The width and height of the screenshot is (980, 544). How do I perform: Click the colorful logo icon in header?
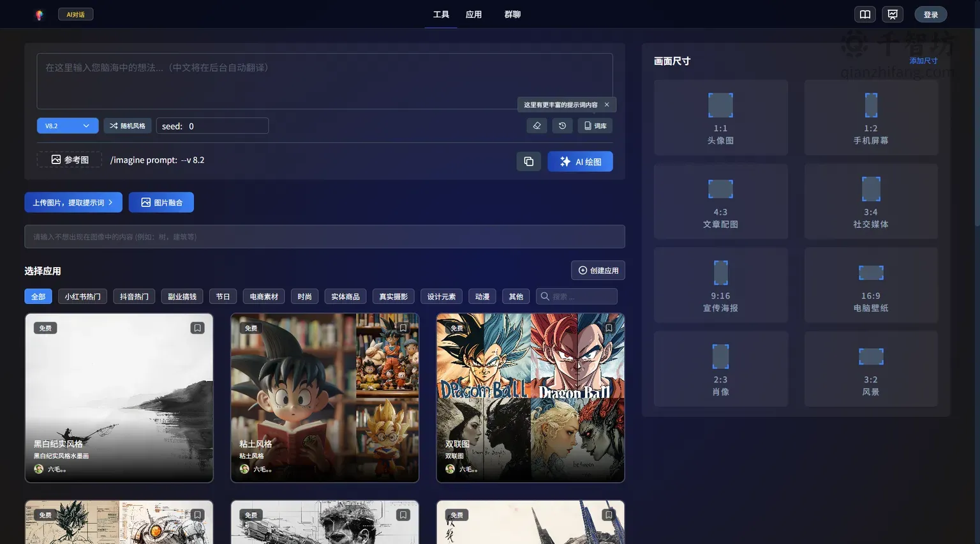pyautogui.click(x=40, y=15)
